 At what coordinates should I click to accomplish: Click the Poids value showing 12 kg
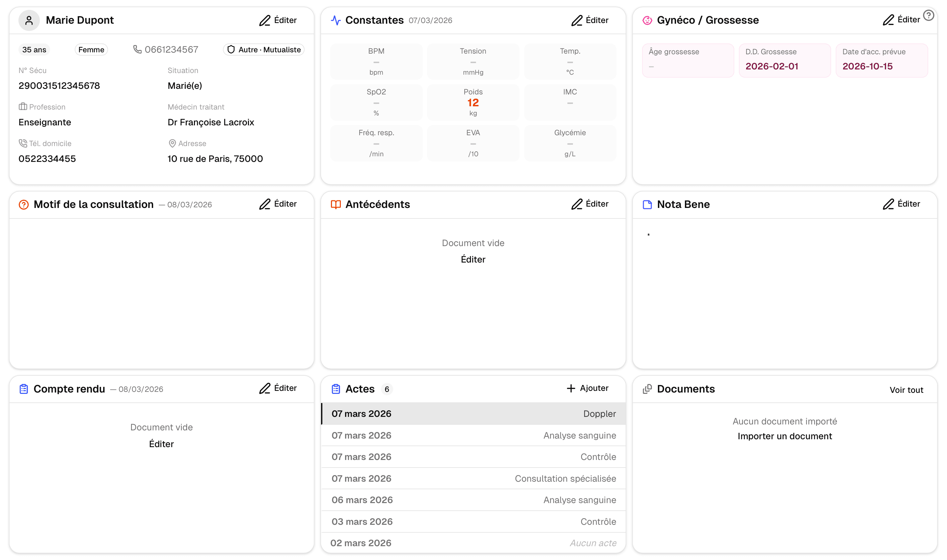coord(473,102)
